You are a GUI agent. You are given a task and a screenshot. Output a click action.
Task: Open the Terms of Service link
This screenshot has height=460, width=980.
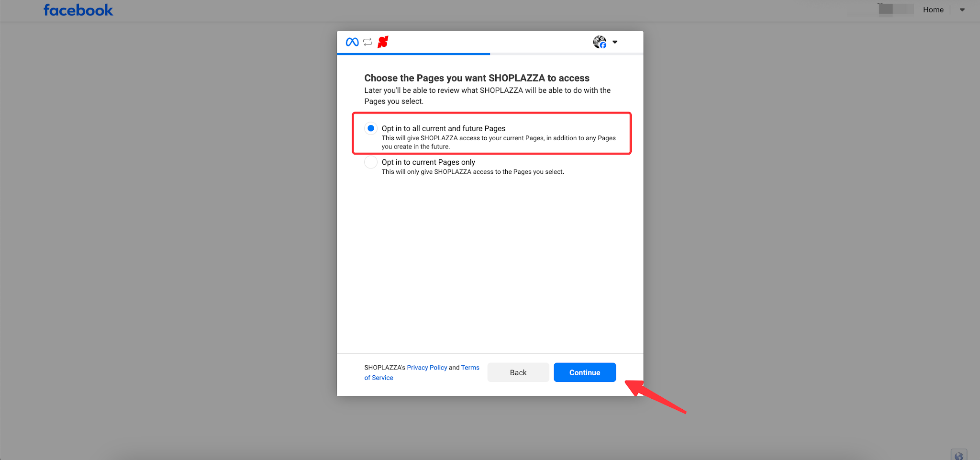[379, 378]
